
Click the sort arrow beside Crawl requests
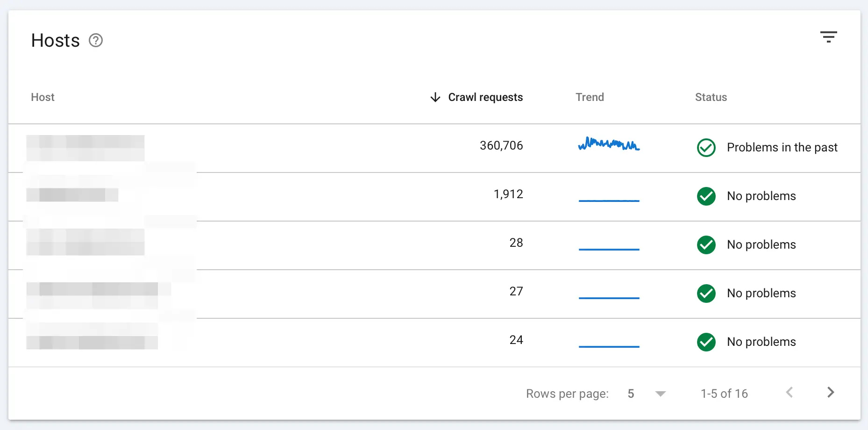pos(435,97)
